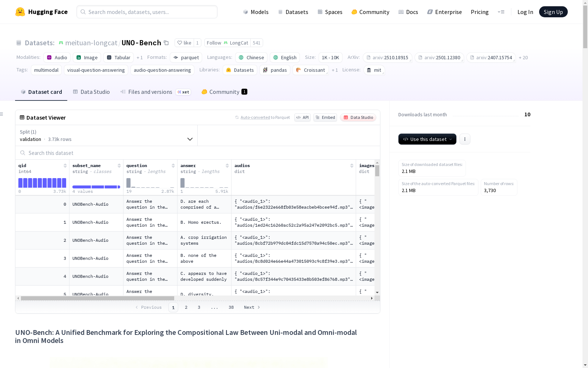Select the parquet format tag

186,57
